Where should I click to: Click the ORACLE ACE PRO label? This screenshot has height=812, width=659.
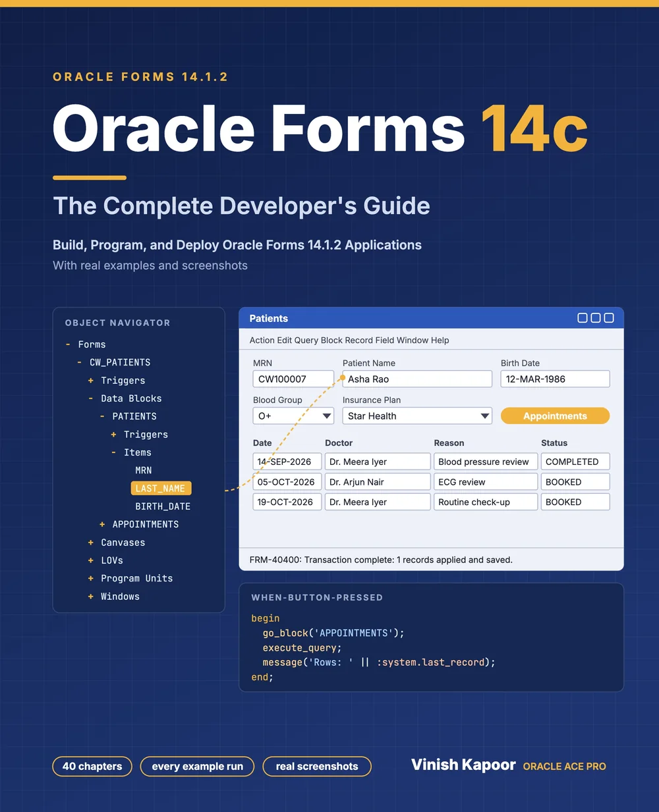[564, 767]
